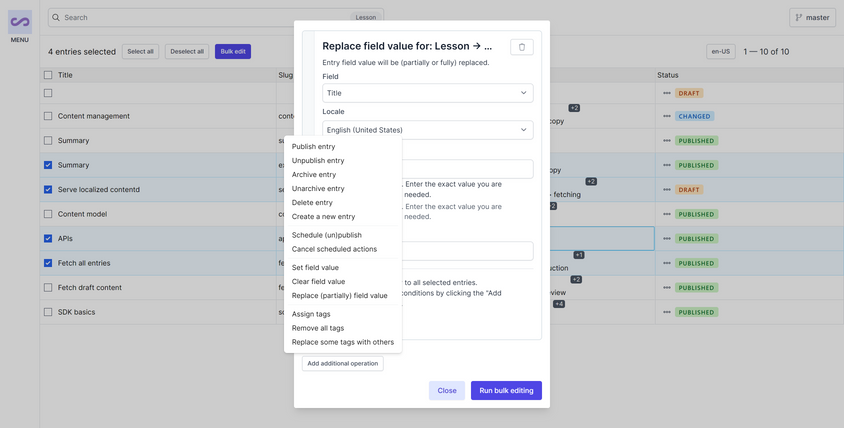Select Replace some tags with others
Screen dimensions: 844x428
coord(342,342)
